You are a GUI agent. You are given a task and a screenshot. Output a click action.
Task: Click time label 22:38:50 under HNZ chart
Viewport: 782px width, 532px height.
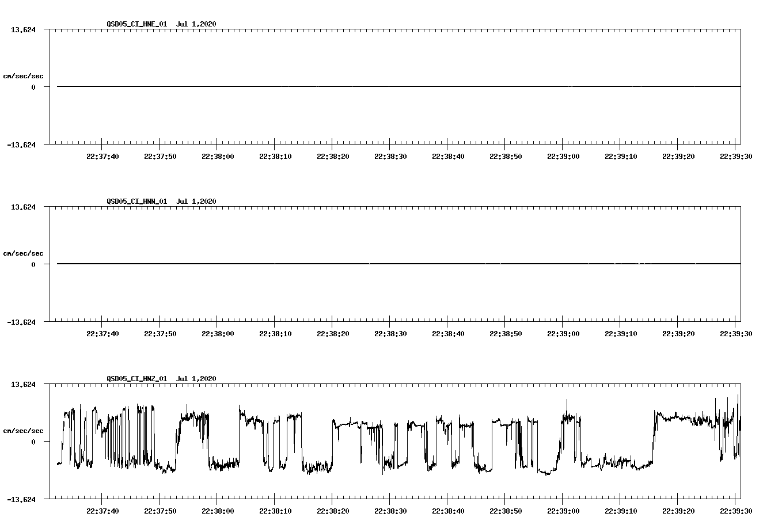point(506,511)
